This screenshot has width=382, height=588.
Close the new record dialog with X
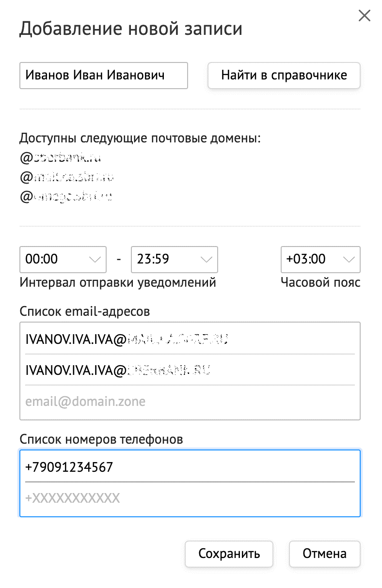(x=364, y=16)
